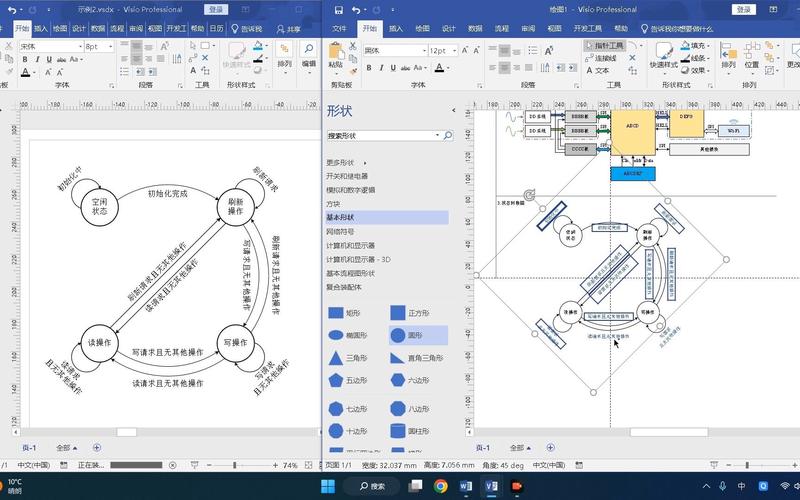The image size is (800, 500).
Task: Open the 插入 tab in right window
Action: point(397,30)
